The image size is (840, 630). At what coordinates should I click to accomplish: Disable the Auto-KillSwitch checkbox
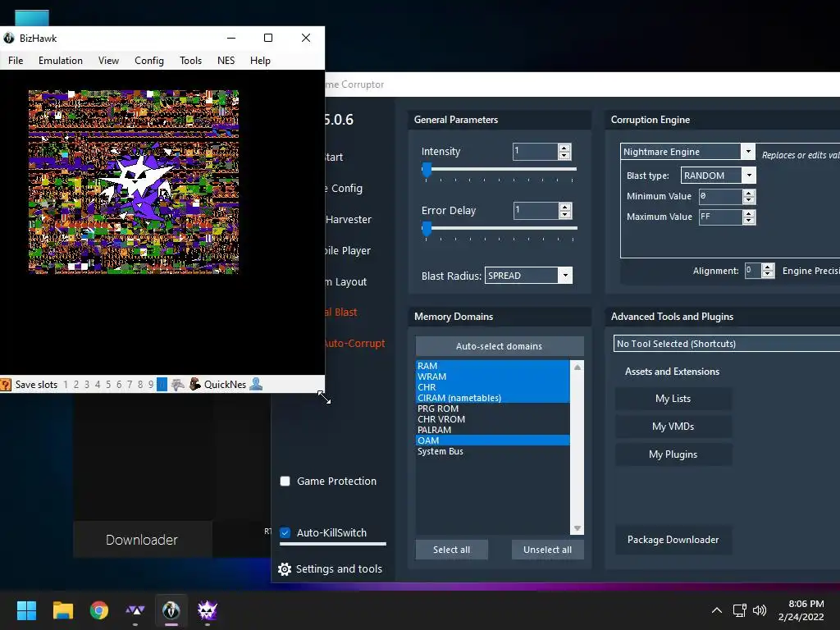click(285, 532)
